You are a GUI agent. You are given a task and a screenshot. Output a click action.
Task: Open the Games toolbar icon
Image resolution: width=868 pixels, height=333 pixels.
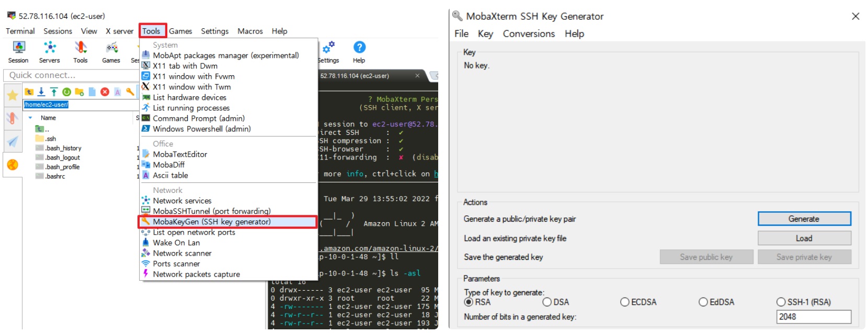click(x=111, y=52)
